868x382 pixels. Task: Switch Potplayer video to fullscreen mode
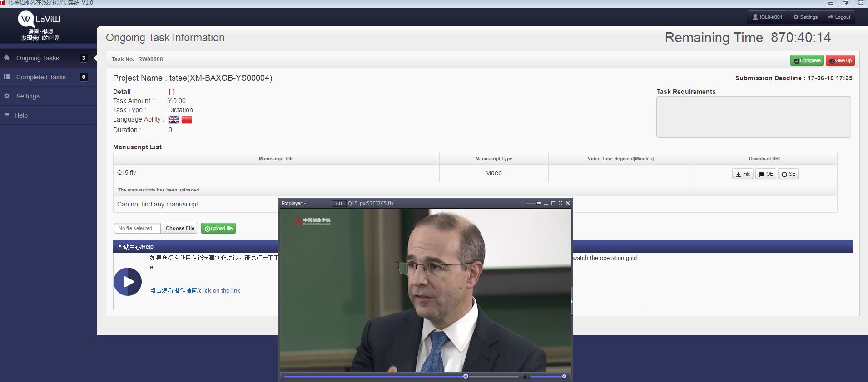pos(560,203)
